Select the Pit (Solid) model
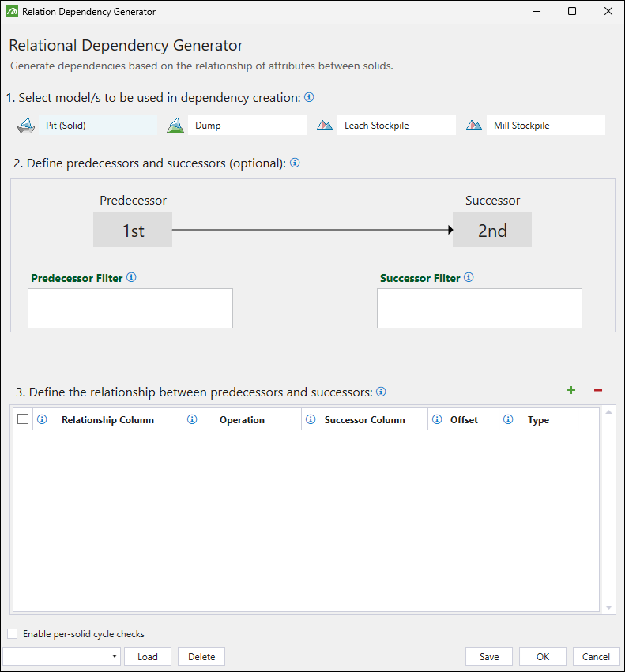Viewport: 625px width, 672px height. point(87,126)
